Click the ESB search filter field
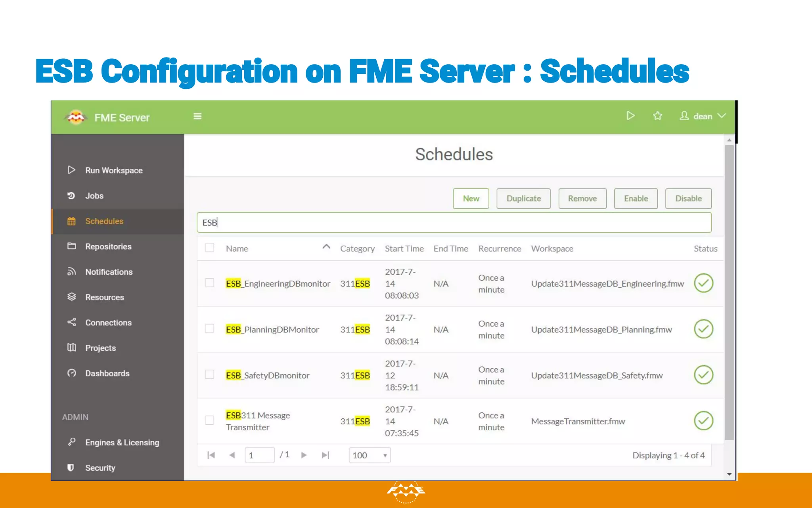This screenshot has width=812, height=508. pos(454,222)
